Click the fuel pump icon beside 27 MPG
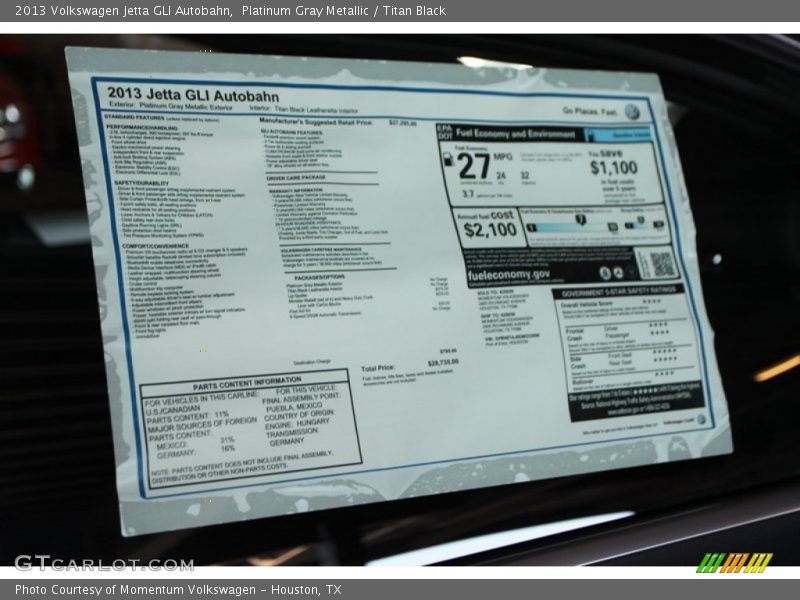Viewport: 800px width, 600px height. (x=448, y=160)
